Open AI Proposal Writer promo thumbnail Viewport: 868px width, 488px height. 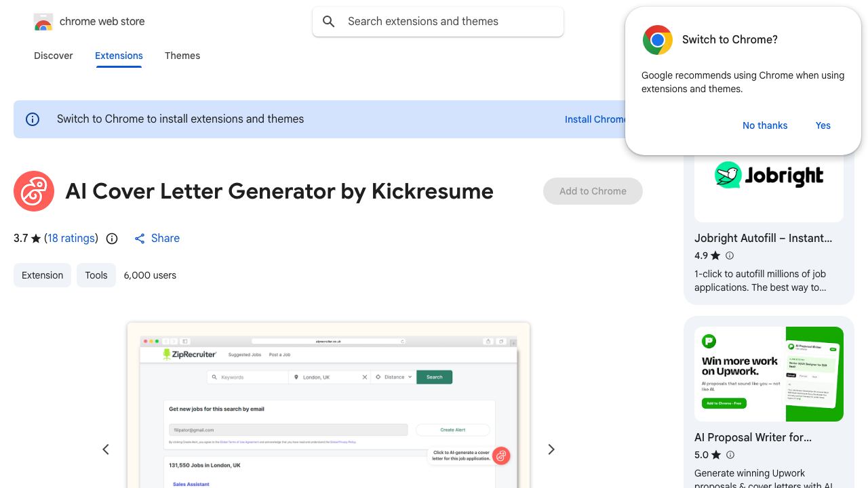click(x=769, y=374)
